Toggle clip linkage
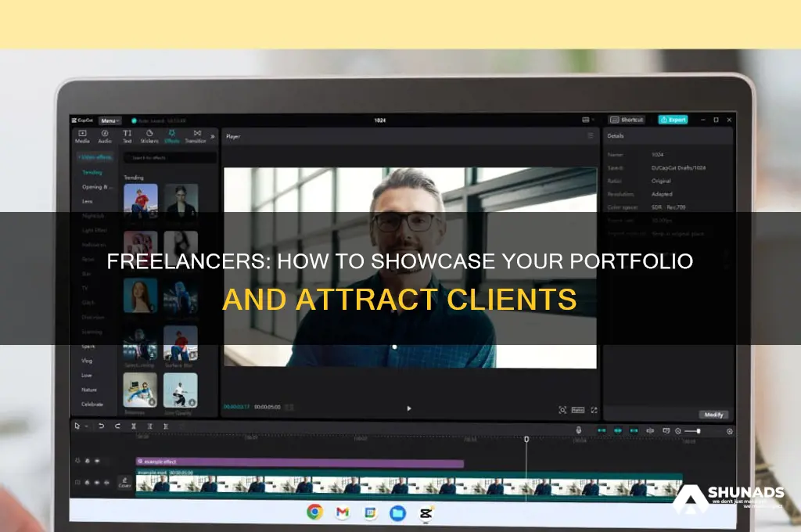The height and width of the screenshot is (532, 801). tap(634, 431)
